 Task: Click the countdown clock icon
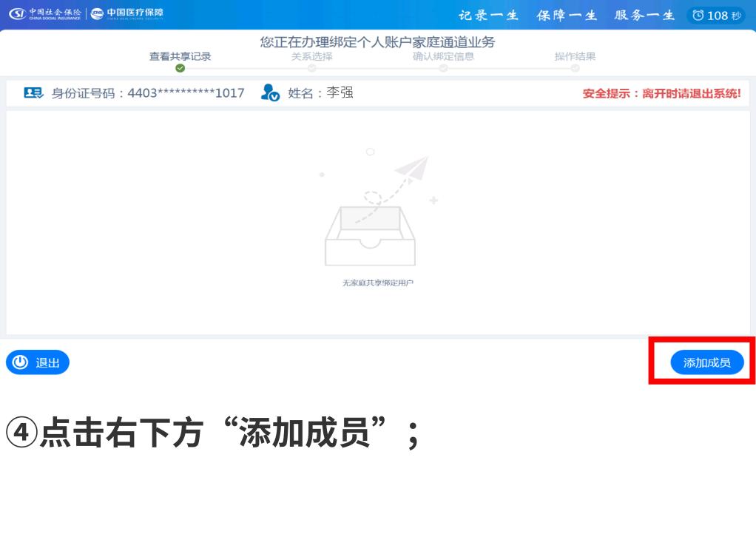pos(698,16)
